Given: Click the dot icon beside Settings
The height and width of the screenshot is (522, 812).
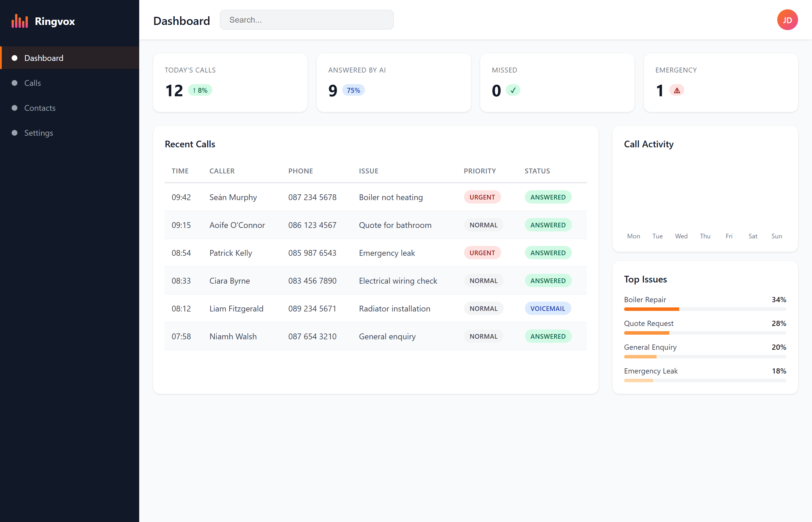Looking at the screenshot, I should point(14,133).
